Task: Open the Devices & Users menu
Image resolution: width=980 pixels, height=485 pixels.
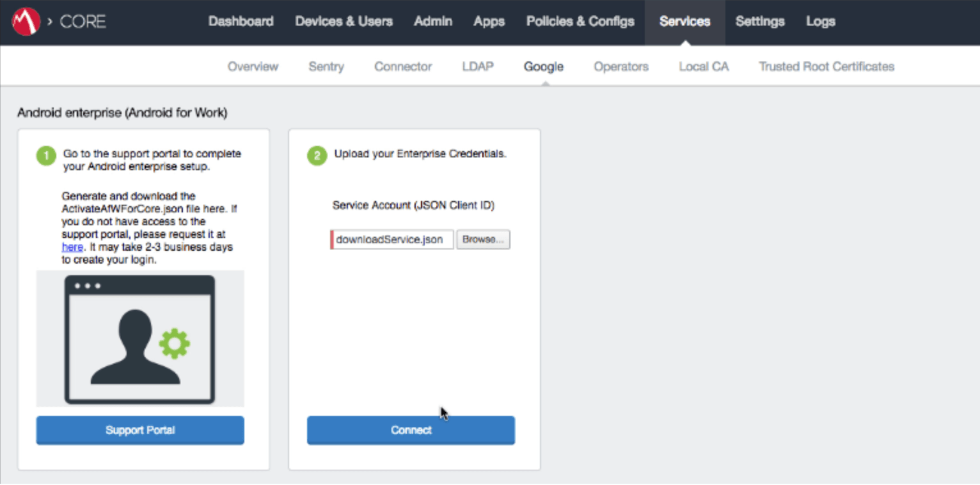Action: (x=344, y=21)
